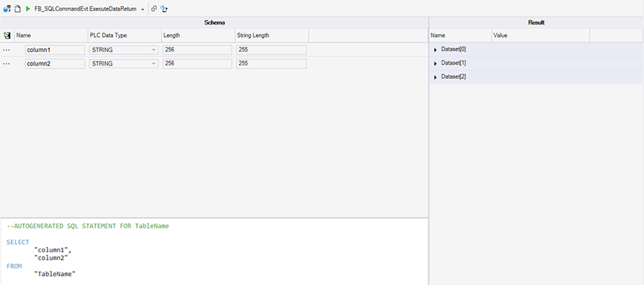Edit the column1 name field
The width and height of the screenshot is (644, 285).
click(55, 50)
